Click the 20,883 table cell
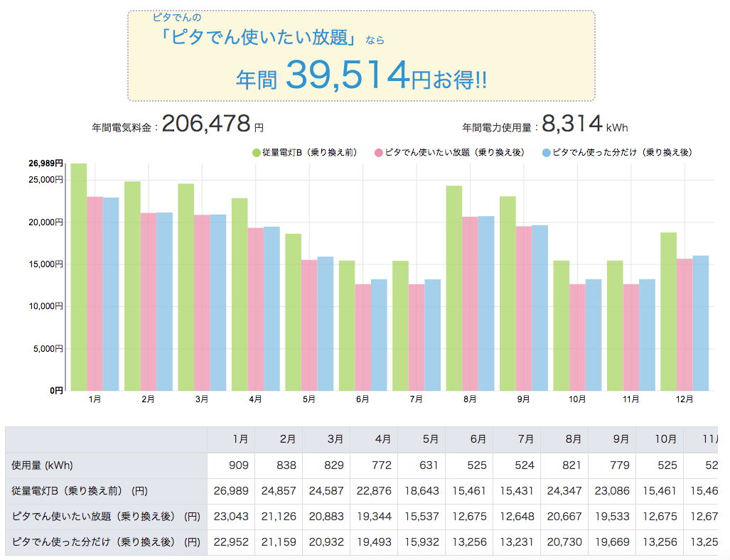The width and height of the screenshot is (730, 560). coord(326,517)
